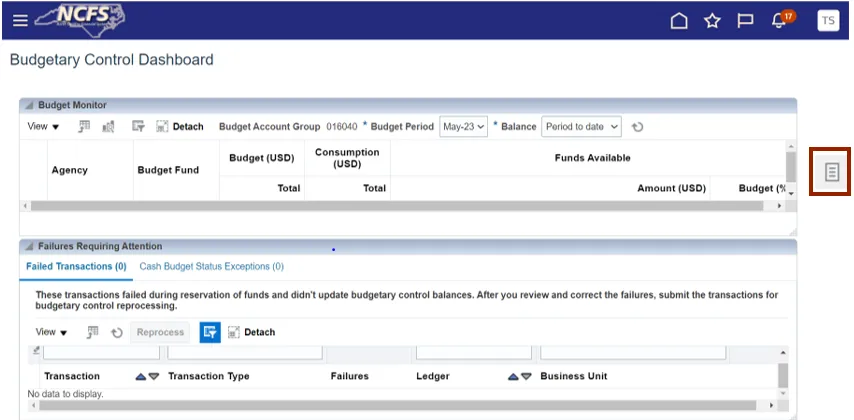Click the Detach button in Budget Monitor
The image size is (854, 420).
click(180, 127)
